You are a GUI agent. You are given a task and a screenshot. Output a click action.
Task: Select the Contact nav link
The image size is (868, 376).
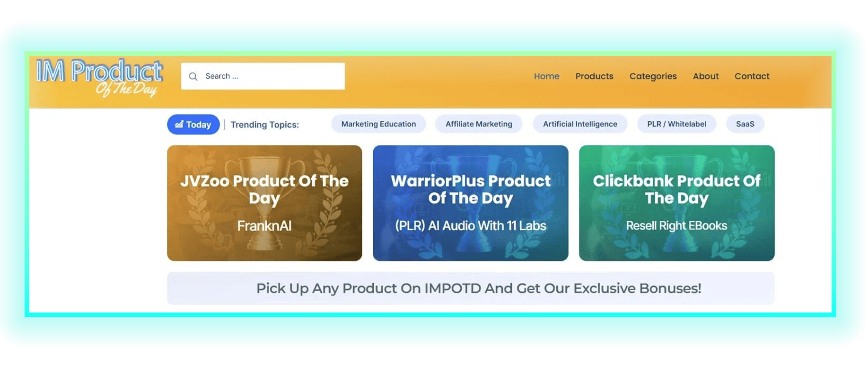coord(752,76)
